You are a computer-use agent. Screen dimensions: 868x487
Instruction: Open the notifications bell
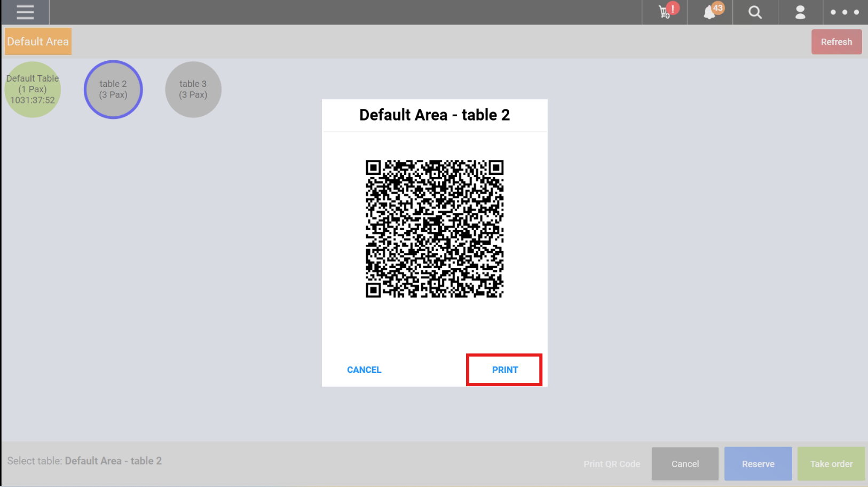pyautogui.click(x=709, y=13)
